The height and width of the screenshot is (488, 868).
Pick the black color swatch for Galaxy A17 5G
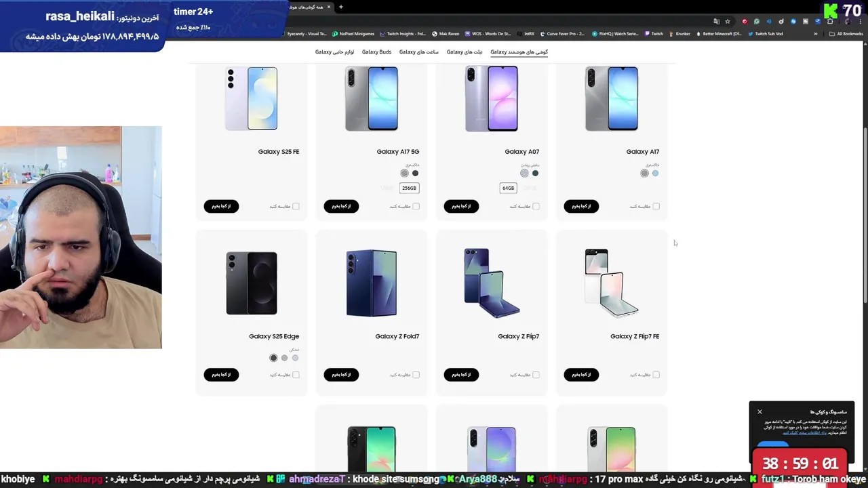tap(416, 174)
